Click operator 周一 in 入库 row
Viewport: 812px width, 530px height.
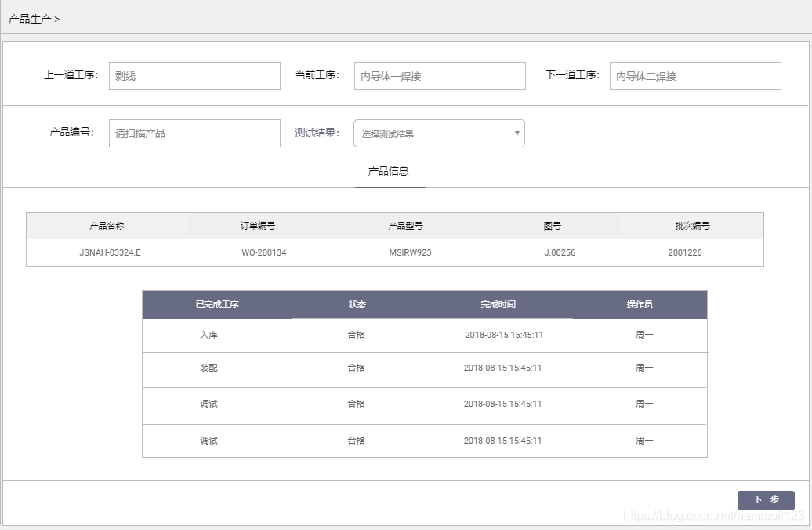(x=645, y=336)
